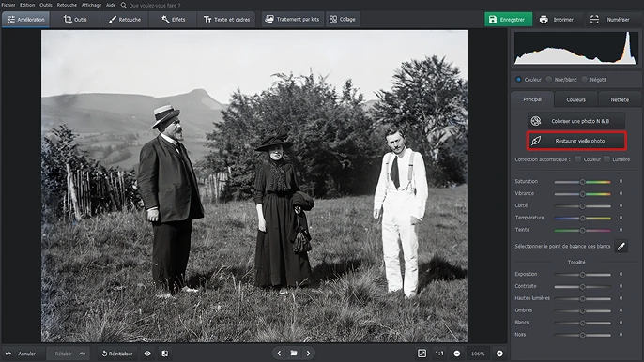This screenshot has height=362, width=644.
Task: Switch to the Netteté tab
Action: [620, 99]
